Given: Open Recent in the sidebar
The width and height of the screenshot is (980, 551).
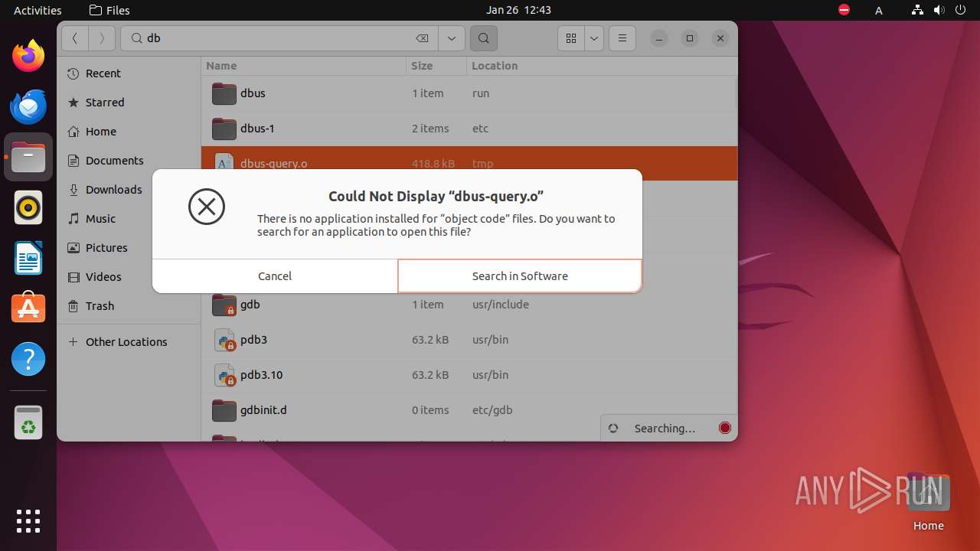Looking at the screenshot, I should [129, 73].
